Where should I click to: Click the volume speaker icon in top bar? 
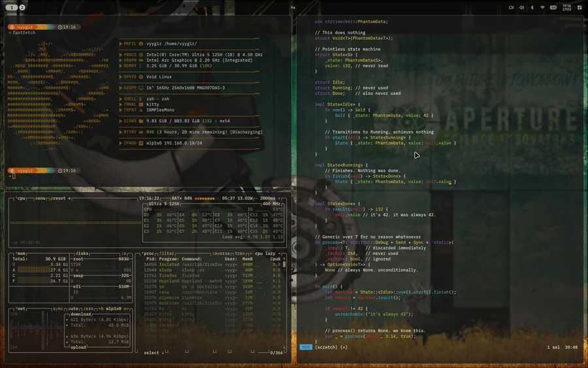521,7
